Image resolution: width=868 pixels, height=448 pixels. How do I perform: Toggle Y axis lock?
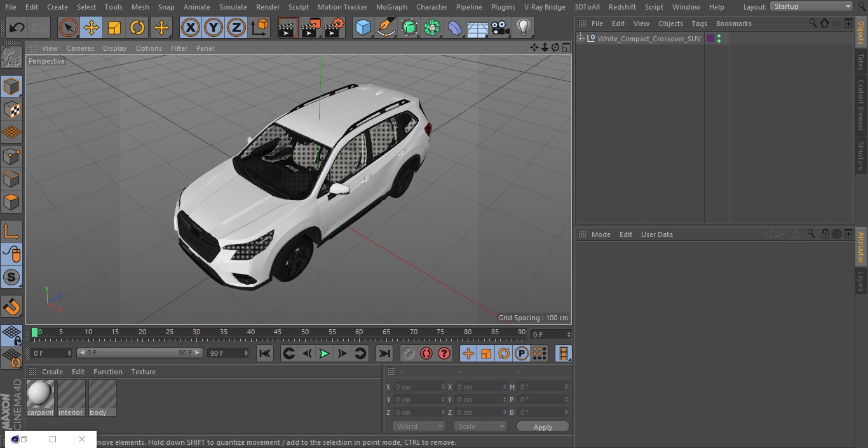[214, 27]
